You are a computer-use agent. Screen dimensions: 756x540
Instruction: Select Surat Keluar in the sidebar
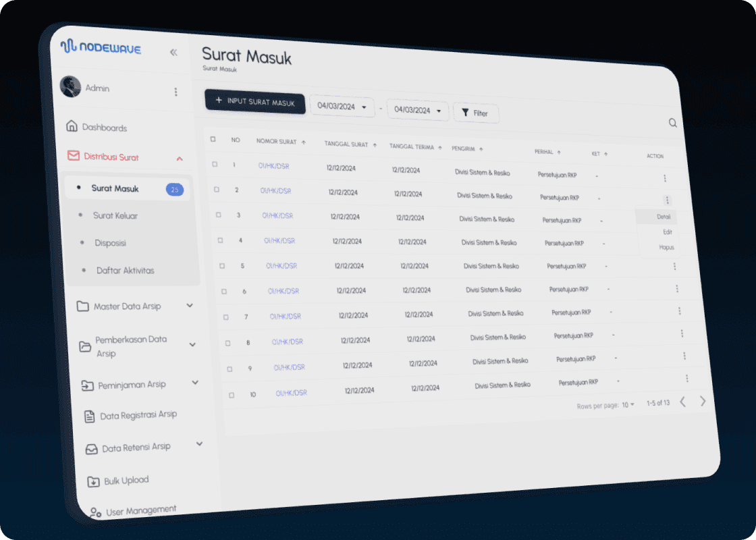[115, 215]
